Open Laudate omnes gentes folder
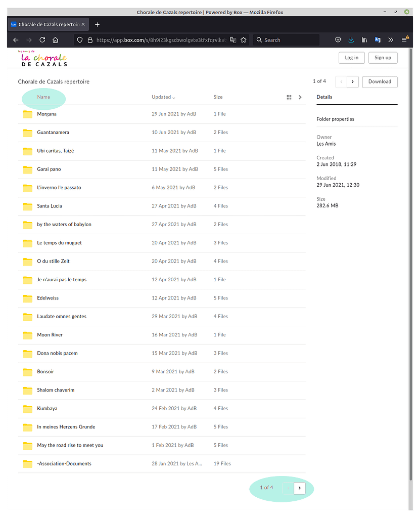420x518 pixels. click(62, 317)
